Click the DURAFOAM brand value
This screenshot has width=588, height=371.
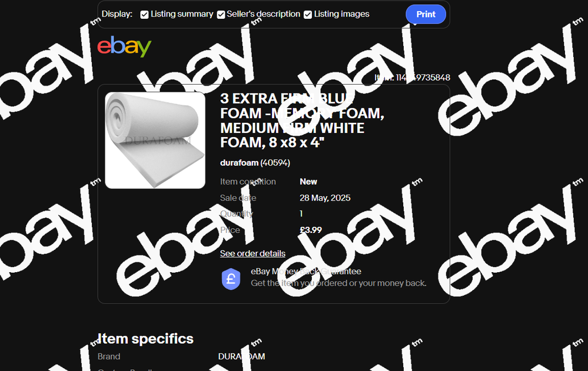241,356
